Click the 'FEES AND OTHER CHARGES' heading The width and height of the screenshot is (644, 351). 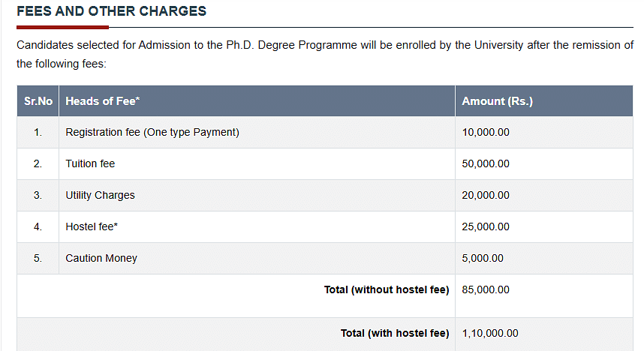coord(111,12)
